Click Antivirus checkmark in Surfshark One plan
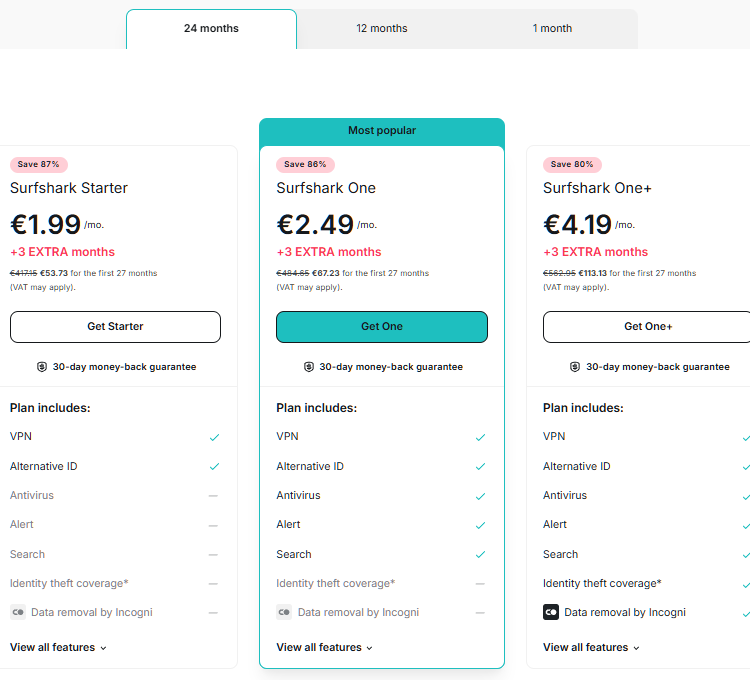The height and width of the screenshot is (680, 750). click(481, 496)
